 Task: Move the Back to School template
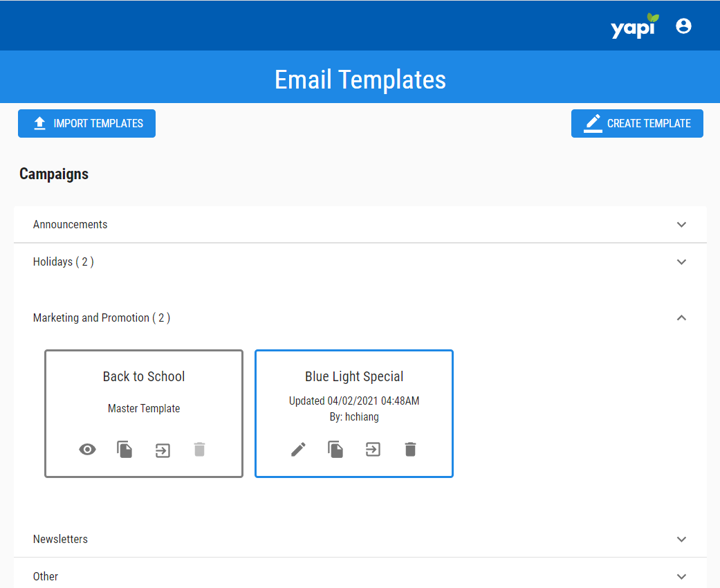coord(163,450)
